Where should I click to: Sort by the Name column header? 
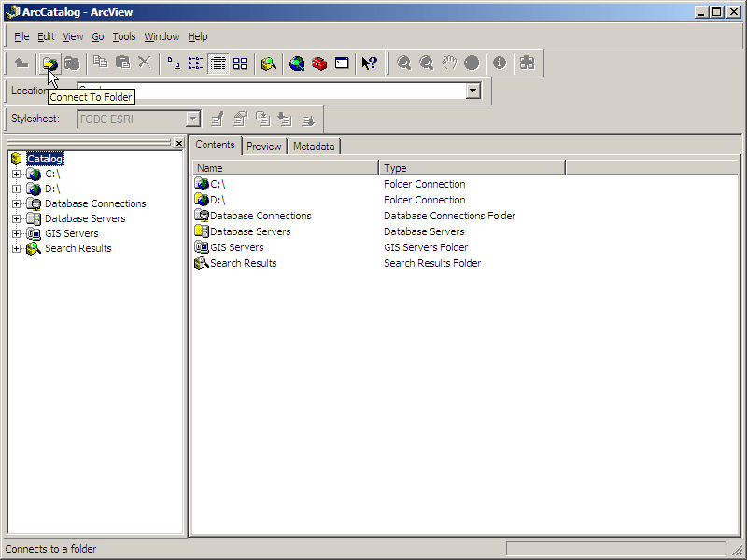[285, 168]
